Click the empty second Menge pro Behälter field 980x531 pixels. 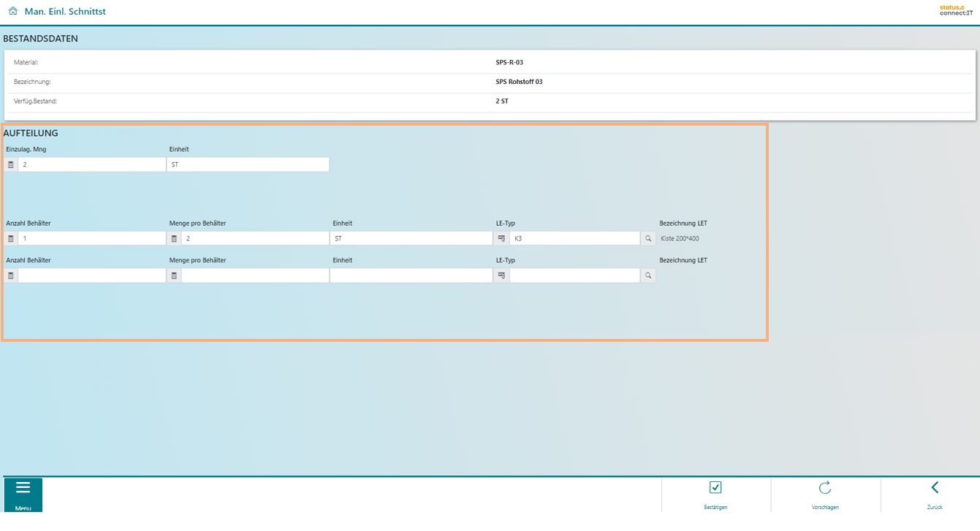[x=255, y=276]
